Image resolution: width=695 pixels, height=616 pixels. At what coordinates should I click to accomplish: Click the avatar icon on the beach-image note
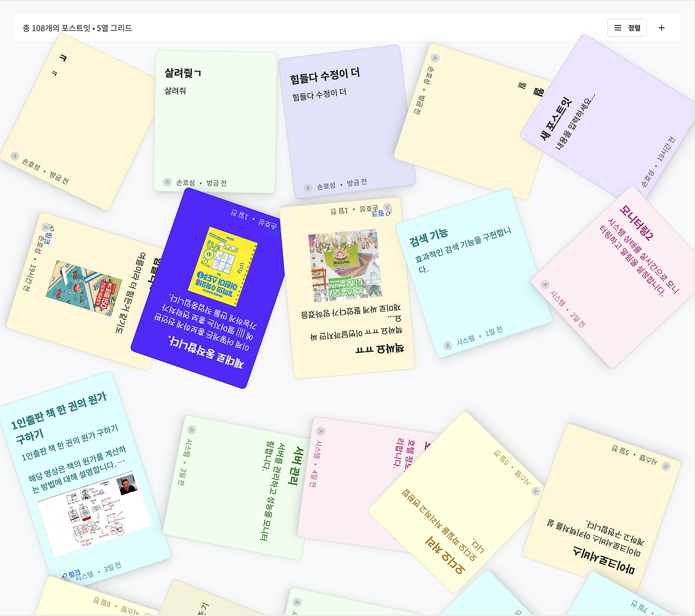[x=46, y=227]
